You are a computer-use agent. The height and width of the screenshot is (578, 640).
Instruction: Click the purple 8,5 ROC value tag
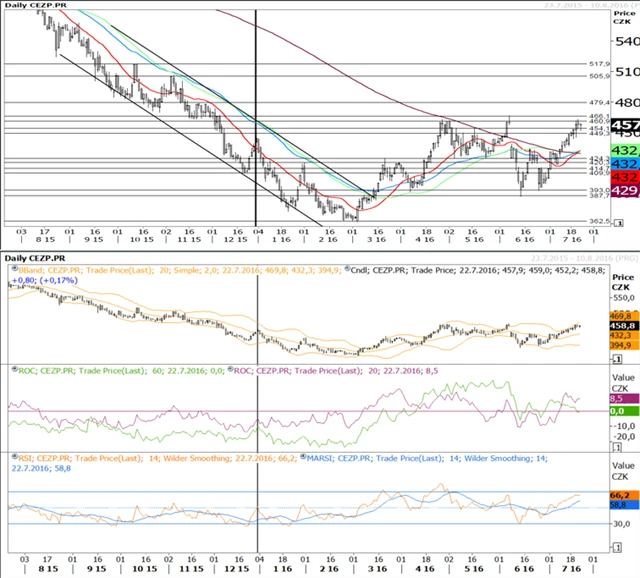click(x=620, y=397)
